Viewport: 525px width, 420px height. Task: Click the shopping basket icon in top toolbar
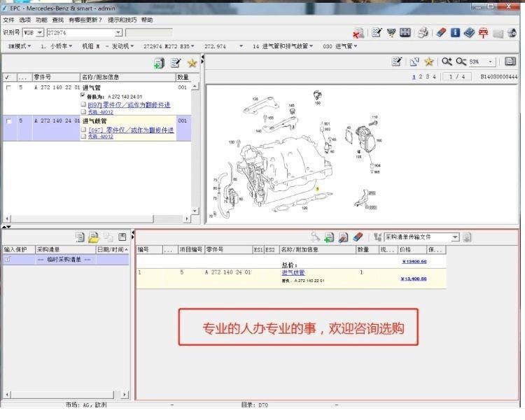(x=391, y=32)
